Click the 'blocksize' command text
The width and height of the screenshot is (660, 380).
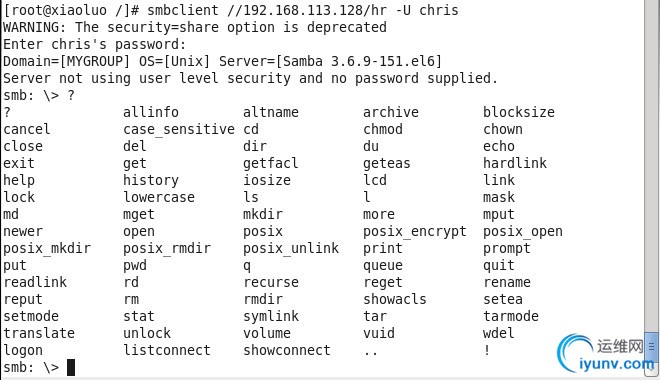[519, 112]
